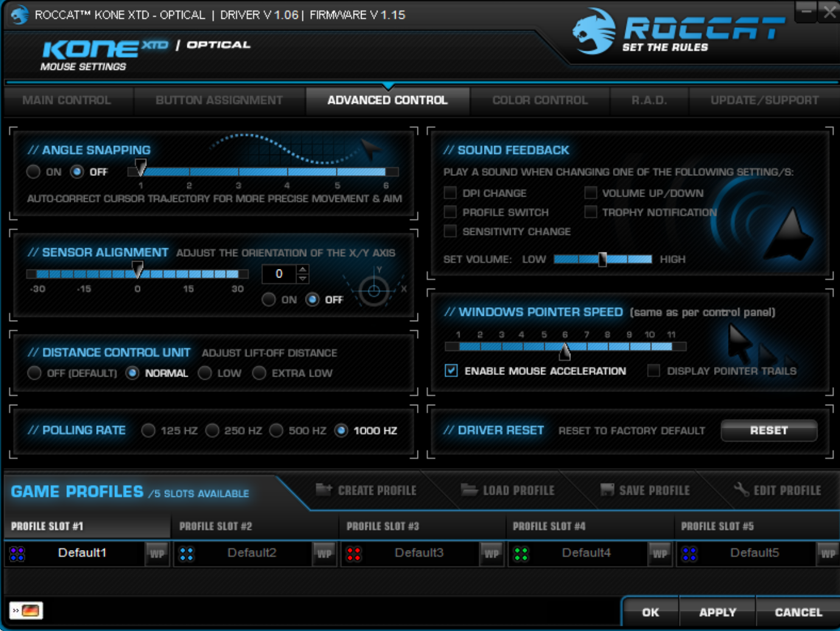Viewport: 840px width, 631px height.
Task: Open the language flag selector
Action: (x=26, y=610)
